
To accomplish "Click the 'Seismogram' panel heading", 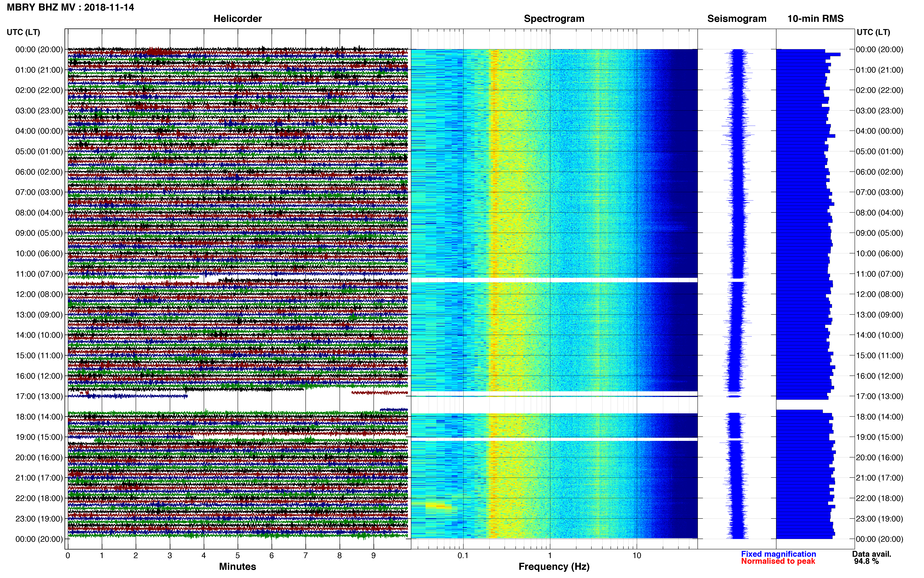I will tap(737, 19).
